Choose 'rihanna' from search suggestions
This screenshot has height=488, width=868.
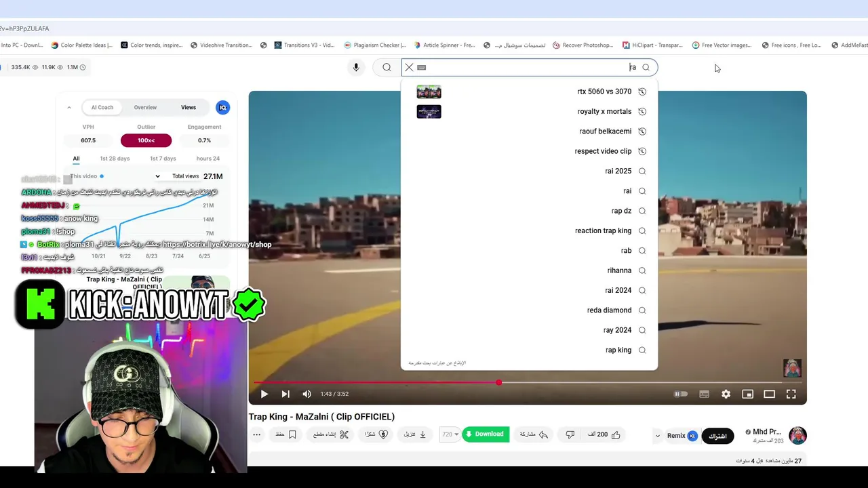click(x=530, y=270)
